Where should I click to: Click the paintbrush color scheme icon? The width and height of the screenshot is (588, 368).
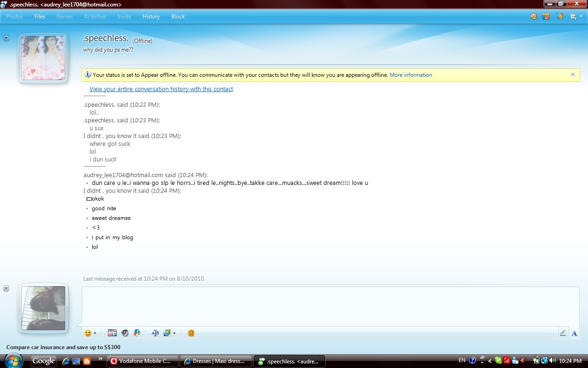(560, 17)
